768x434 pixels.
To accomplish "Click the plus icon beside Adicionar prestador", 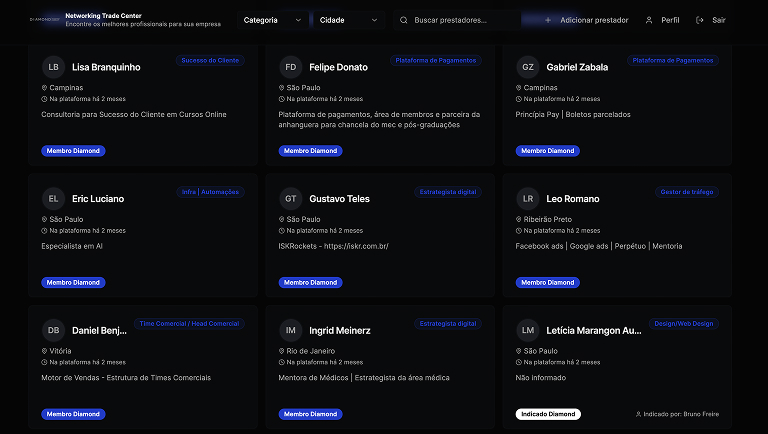I will (548, 20).
